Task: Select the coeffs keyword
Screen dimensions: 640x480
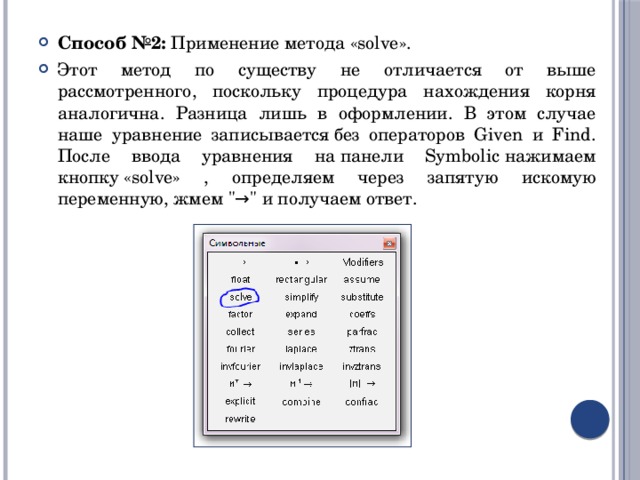Action: [362, 314]
